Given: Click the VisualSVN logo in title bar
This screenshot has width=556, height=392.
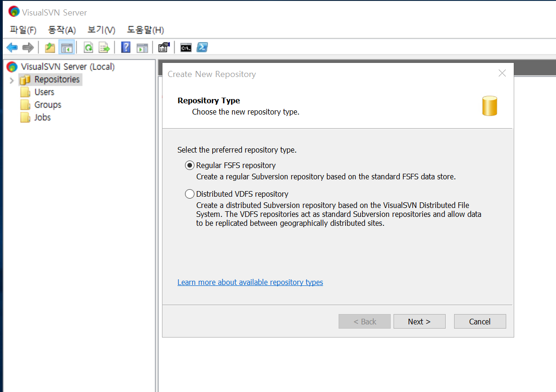Looking at the screenshot, I should point(14,12).
